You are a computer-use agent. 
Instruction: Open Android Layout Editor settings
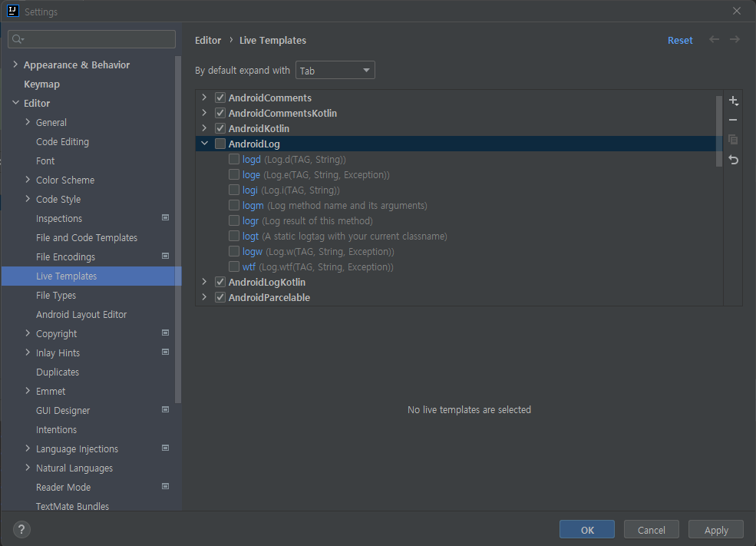(x=81, y=315)
